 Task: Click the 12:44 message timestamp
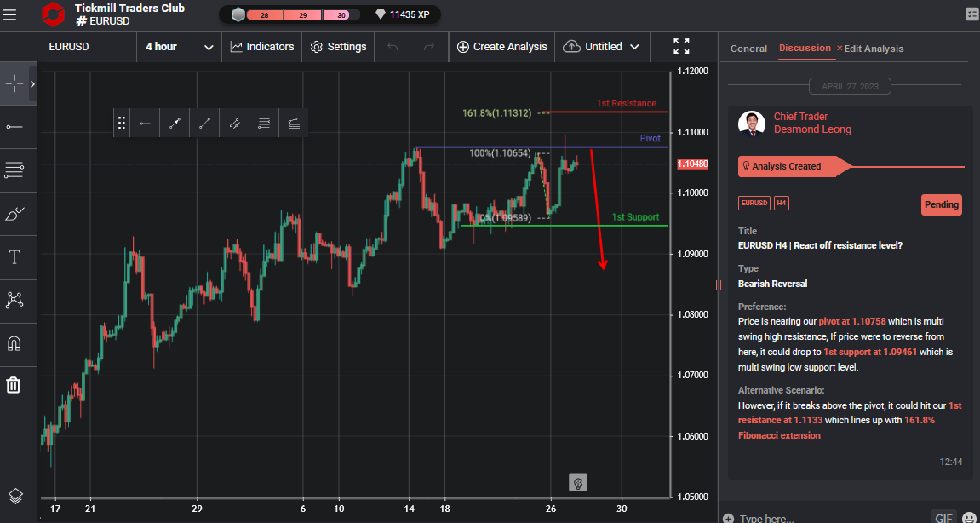950,462
